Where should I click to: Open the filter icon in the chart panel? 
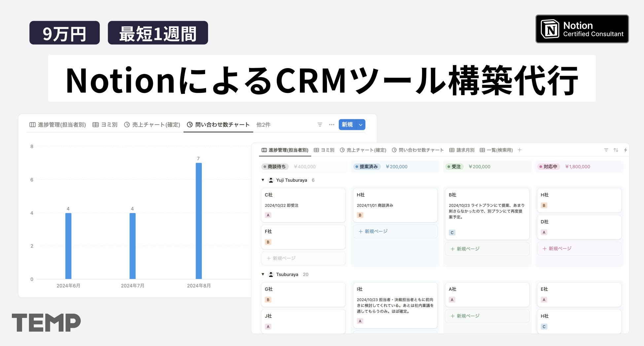(320, 125)
